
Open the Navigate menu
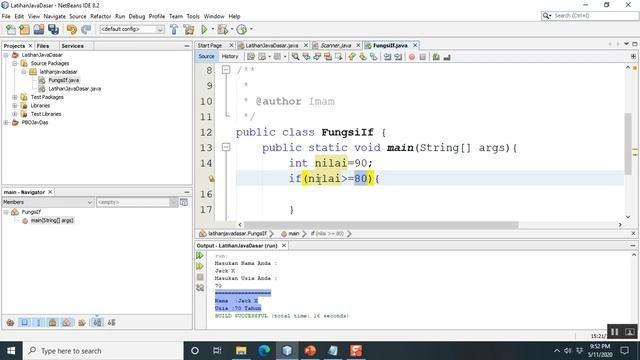coord(54,16)
